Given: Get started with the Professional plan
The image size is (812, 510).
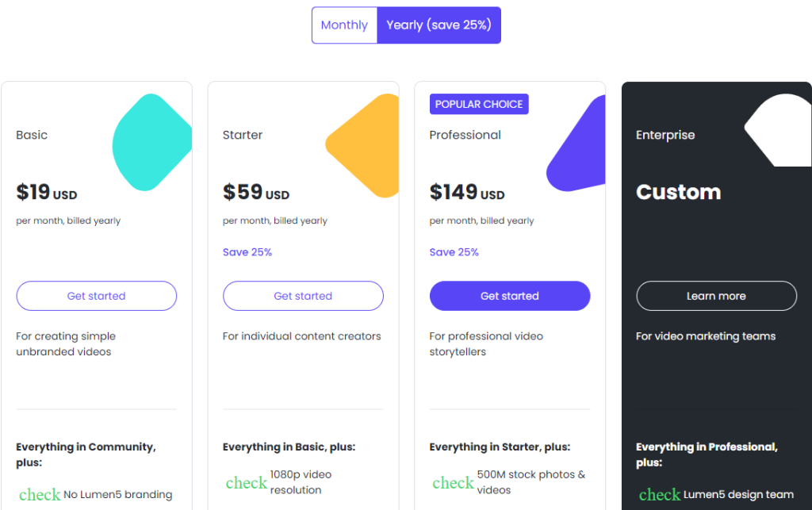Looking at the screenshot, I should [510, 295].
